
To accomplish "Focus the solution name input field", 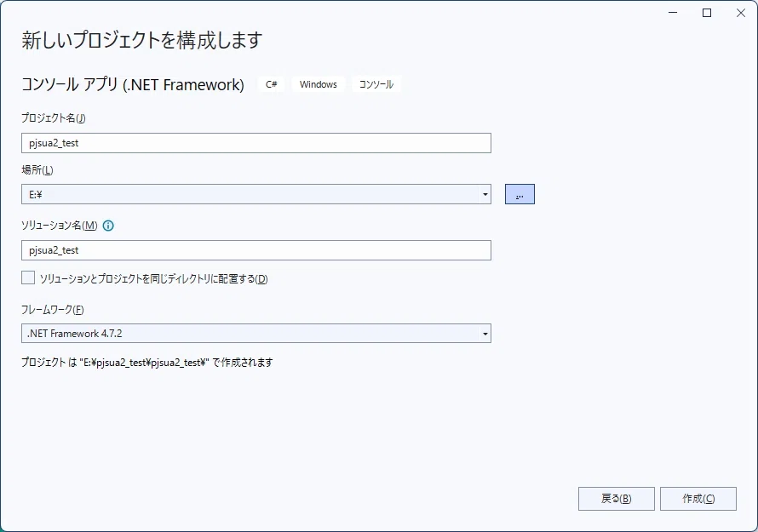I will coord(256,250).
